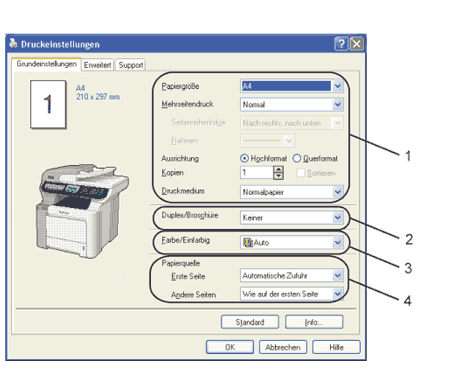The height and width of the screenshot is (383, 450).
Task: Switch to the Erweitert tab
Action: [97, 65]
